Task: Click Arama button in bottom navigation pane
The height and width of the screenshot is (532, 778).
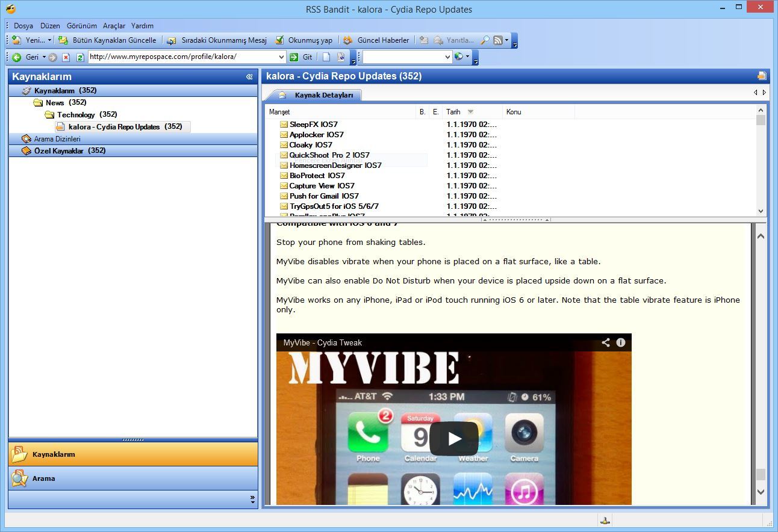Action: click(133, 478)
